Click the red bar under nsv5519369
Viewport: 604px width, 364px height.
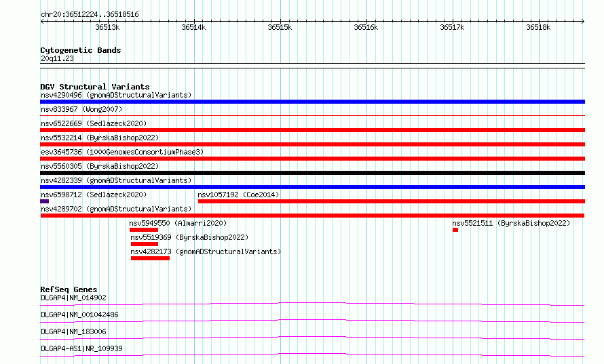(x=145, y=244)
